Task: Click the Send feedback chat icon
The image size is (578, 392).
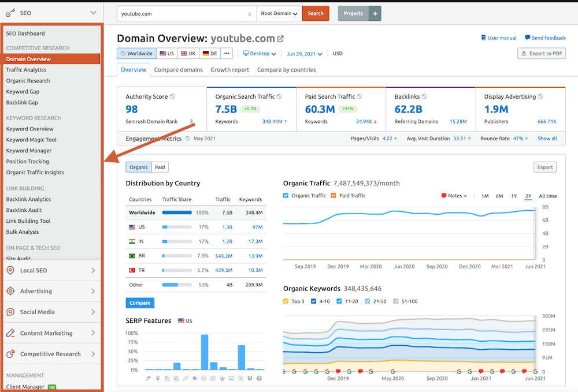Action: pos(528,38)
